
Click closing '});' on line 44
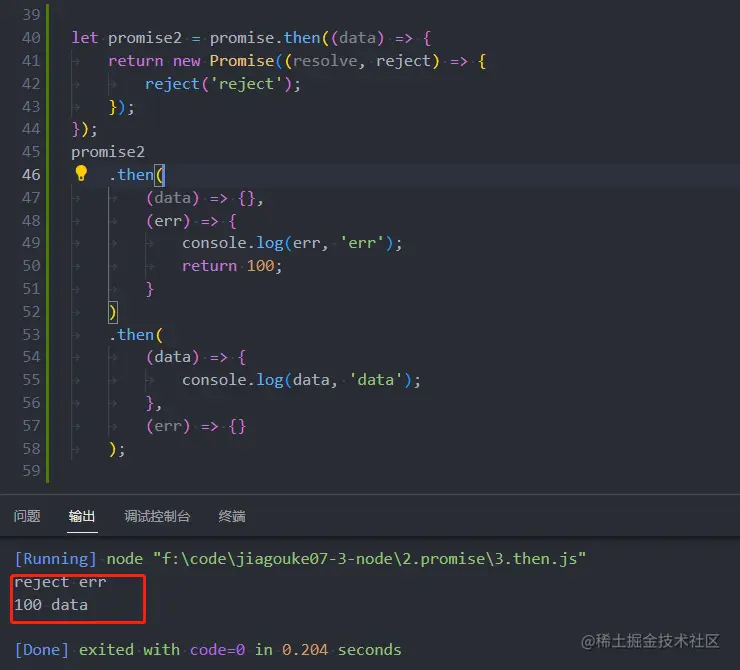84,129
